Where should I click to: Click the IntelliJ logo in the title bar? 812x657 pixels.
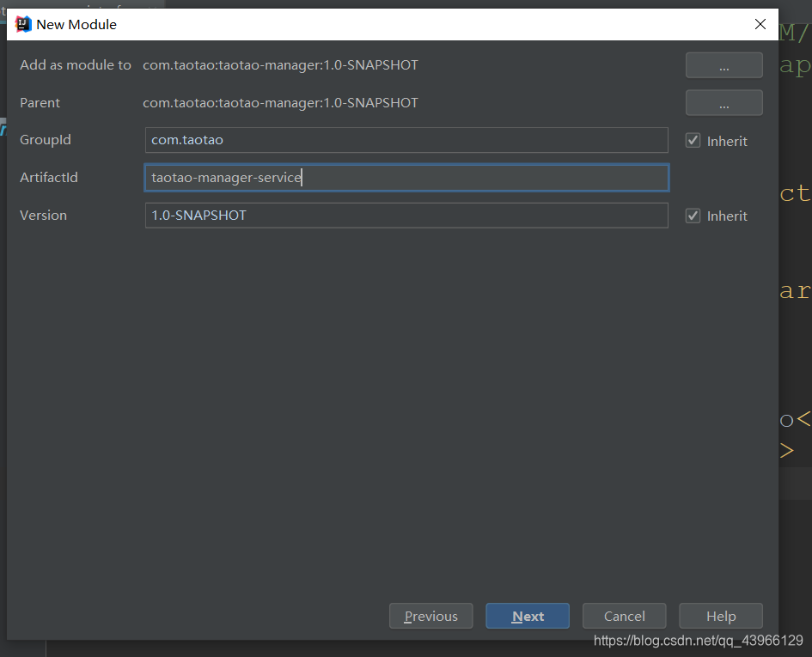pyautogui.click(x=23, y=24)
